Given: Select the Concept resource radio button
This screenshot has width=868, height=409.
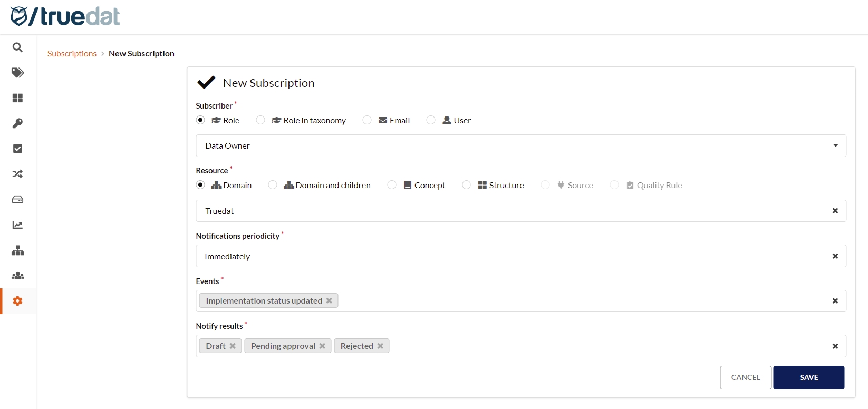Looking at the screenshot, I should pyautogui.click(x=392, y=185).
